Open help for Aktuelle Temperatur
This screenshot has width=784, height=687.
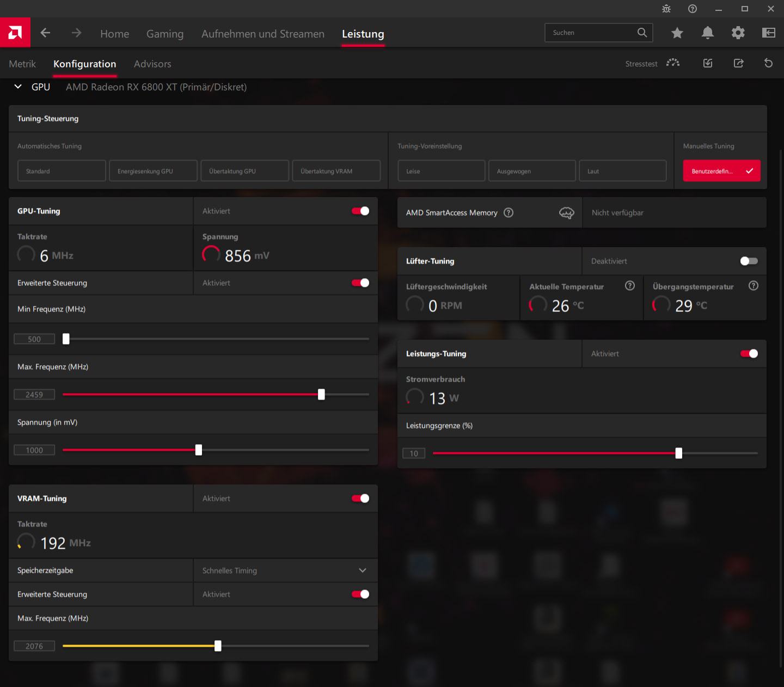tap(630, 286)
